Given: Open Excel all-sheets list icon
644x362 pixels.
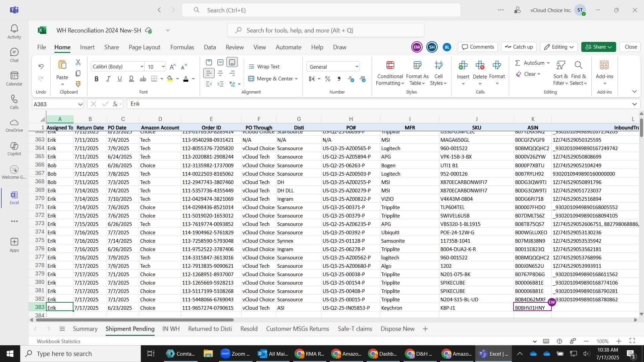Looking at the screenshot, I should 62,329.
